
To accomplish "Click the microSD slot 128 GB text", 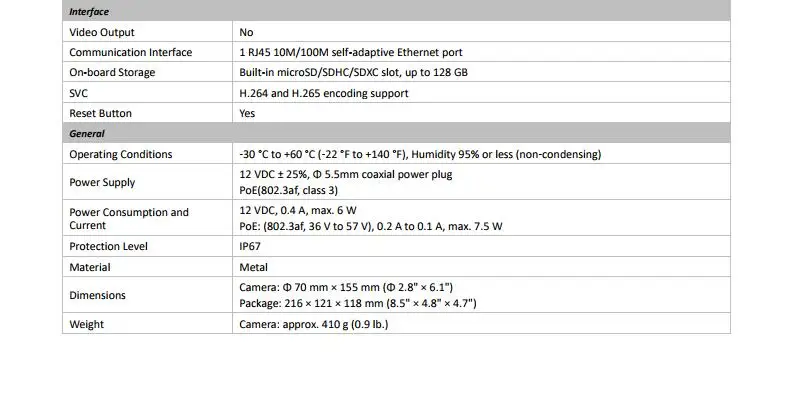I will coord(353,73).
